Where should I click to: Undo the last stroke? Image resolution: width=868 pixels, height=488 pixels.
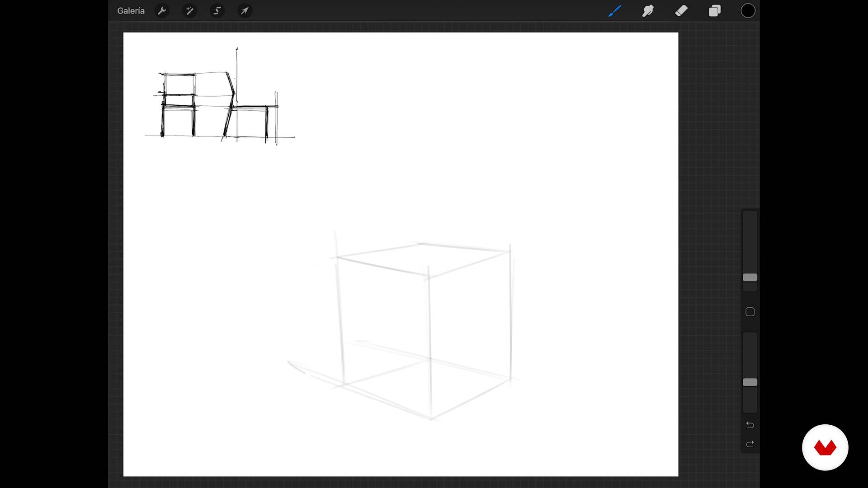(750, 425)
